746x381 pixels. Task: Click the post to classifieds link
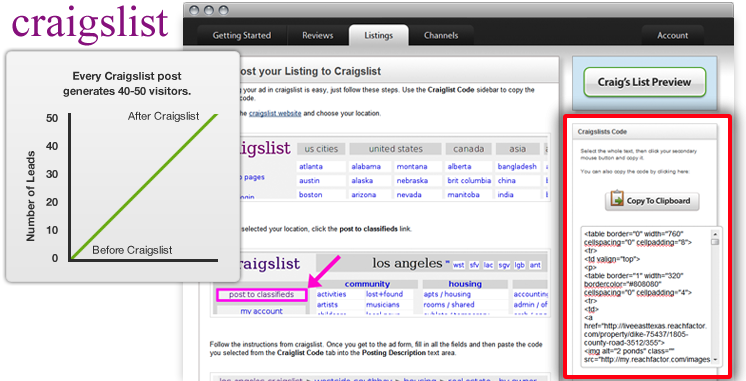coord(261,295)
